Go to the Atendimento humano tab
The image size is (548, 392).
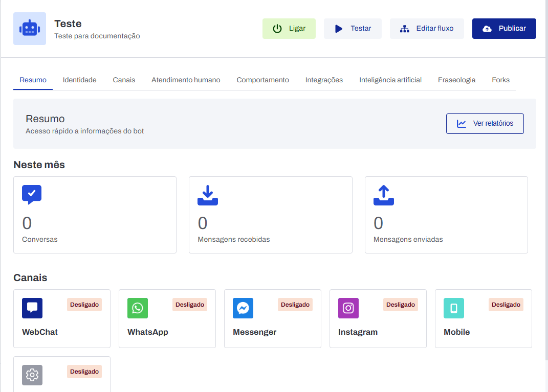[x=186, y=80]
